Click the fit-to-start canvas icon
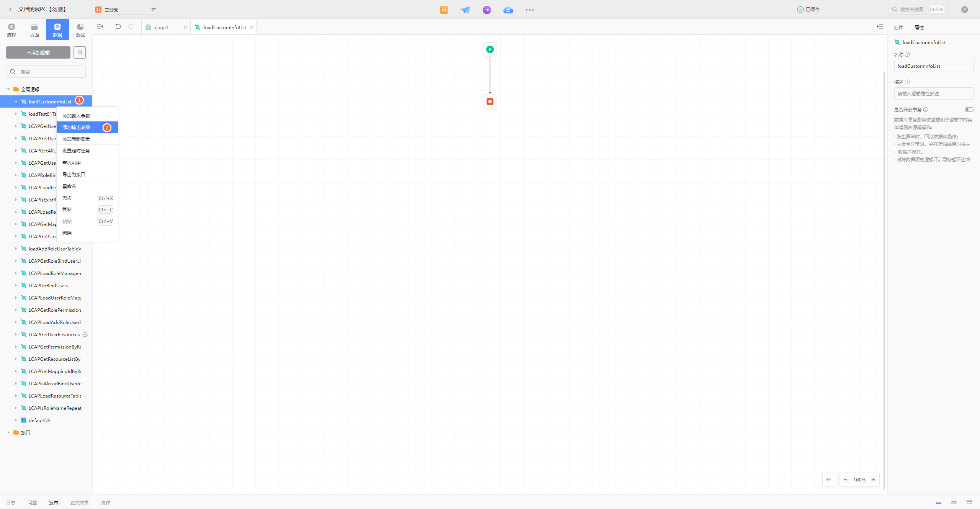Screen dimensions: 980x509 (829, 480)
